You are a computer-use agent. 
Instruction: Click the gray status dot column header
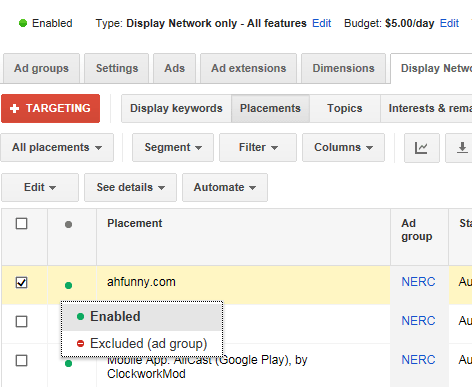(x=68, y=225)
